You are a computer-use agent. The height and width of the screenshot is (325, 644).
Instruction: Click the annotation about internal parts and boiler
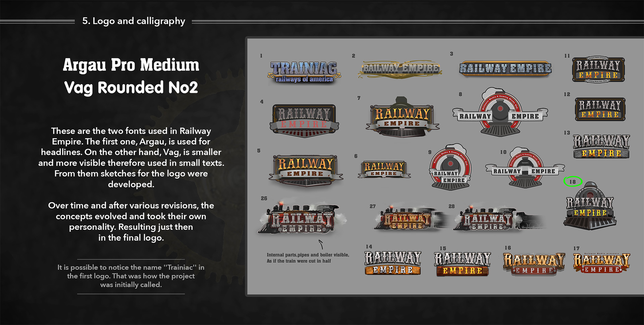pos(308,258)
